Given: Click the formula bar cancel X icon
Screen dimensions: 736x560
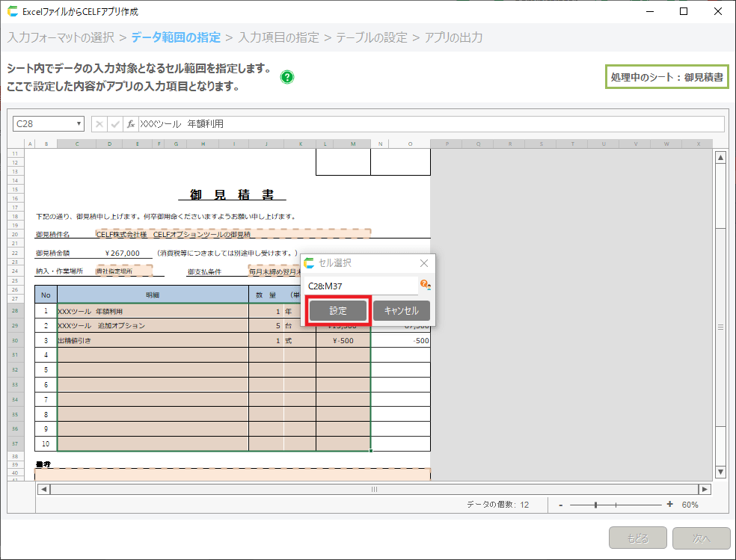Looking at the screenshot, I should pos(99,124).
